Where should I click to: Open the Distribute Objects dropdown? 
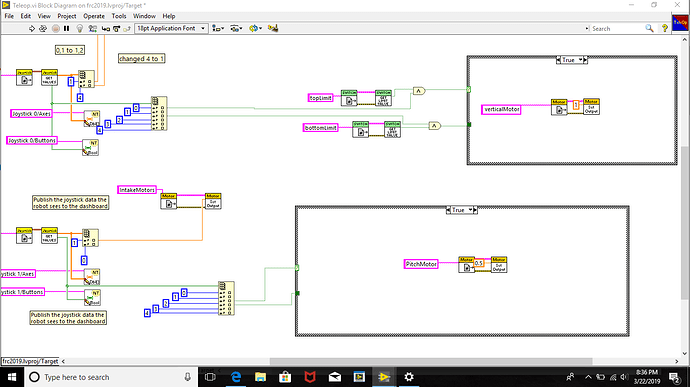point(236,28)
